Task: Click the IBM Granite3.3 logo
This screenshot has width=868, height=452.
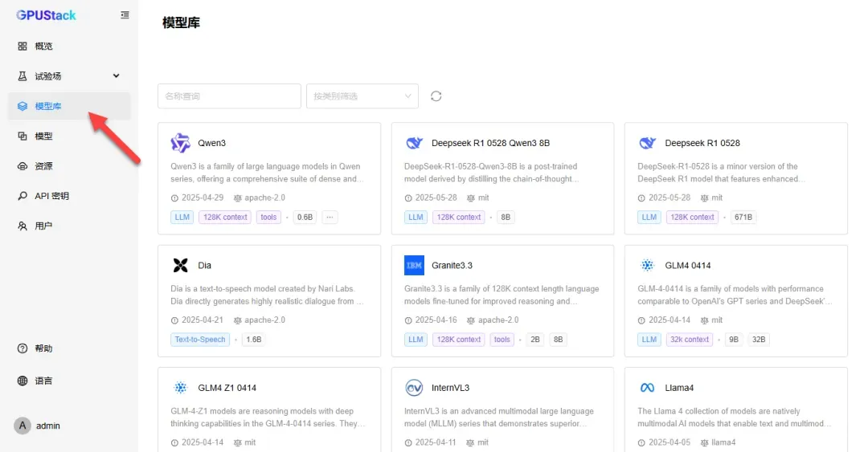Action: click(x=414, y=266)
